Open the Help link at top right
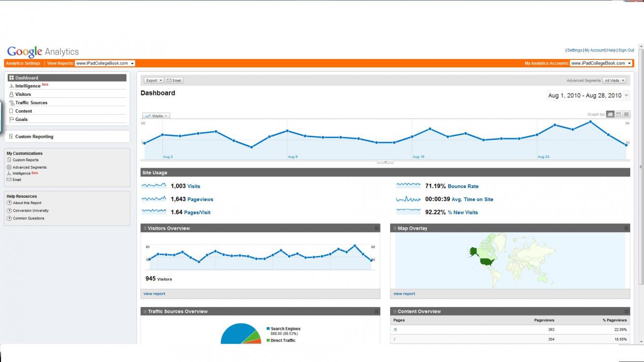This screenshot has height=362, width=644. [612, 50]
